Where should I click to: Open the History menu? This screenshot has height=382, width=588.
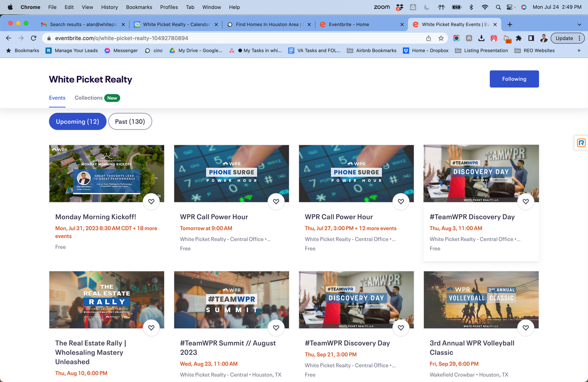point(109,7)
